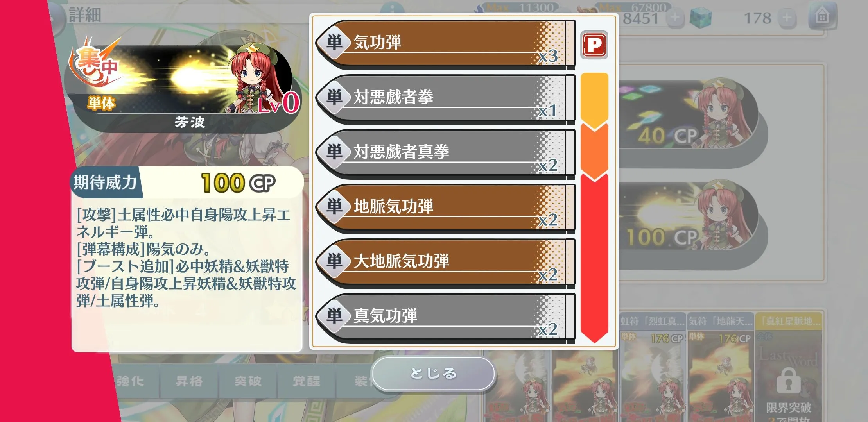
Task: Click the plus icon beside 8451
Action: (675, 18)
